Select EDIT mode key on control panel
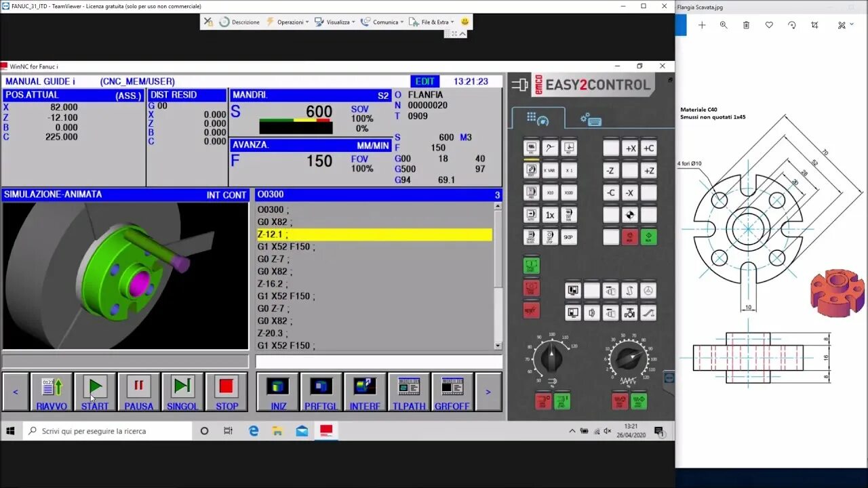This screenshot has width=868, height=488. coord(532,170)
